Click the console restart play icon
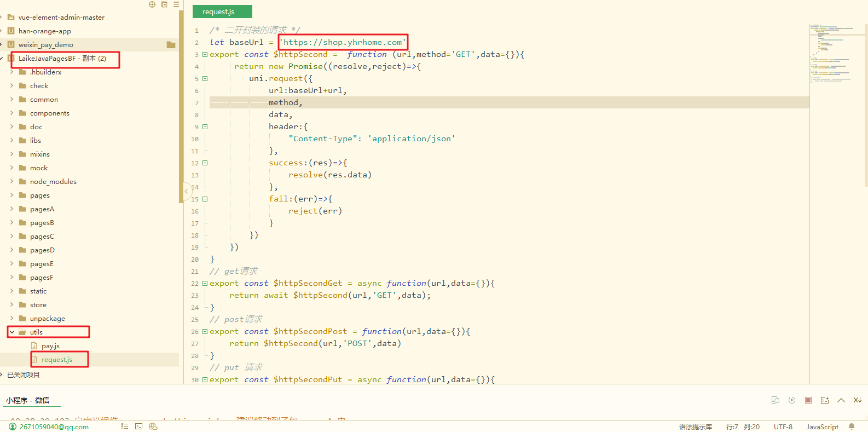The height and width of the screenshot is (432, 868). point(792,400)
